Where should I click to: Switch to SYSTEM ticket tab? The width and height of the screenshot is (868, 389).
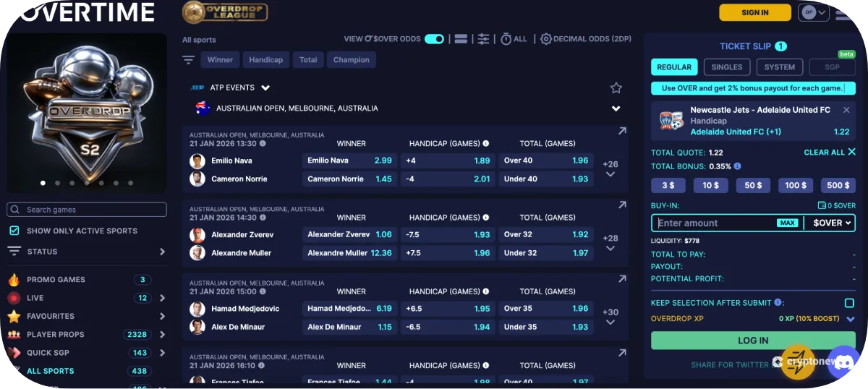click(x=780, y=67)
